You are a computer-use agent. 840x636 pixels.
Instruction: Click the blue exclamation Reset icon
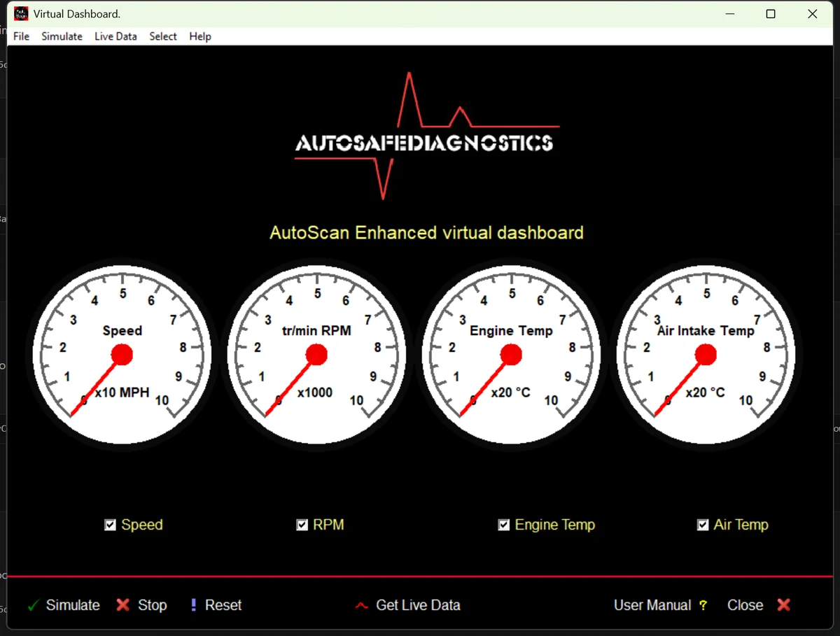tap(194, 605)
